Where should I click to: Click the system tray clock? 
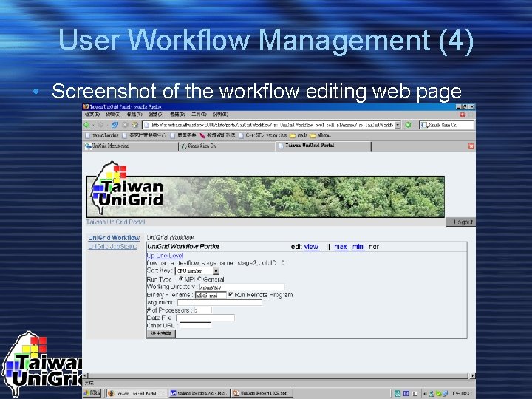tap(461, 394)
